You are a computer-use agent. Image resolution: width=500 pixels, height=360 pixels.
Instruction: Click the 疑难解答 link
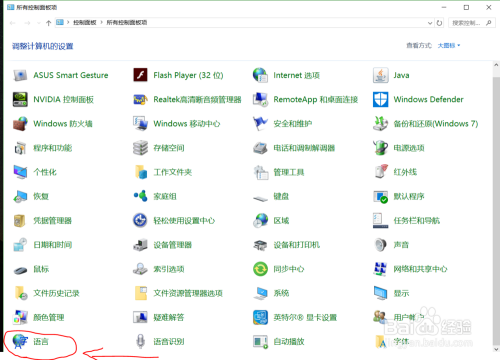(169, 317)
